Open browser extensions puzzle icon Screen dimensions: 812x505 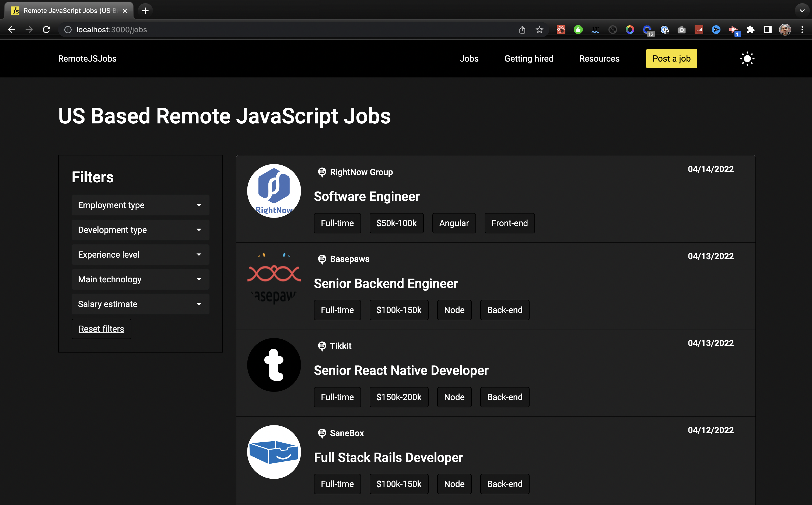[751, 30]
